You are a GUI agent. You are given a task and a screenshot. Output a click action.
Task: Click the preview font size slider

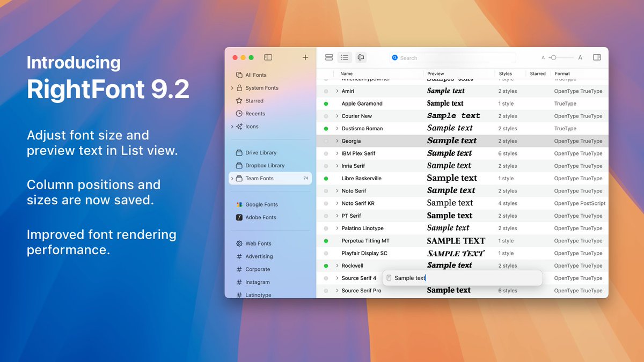[561, 57]
